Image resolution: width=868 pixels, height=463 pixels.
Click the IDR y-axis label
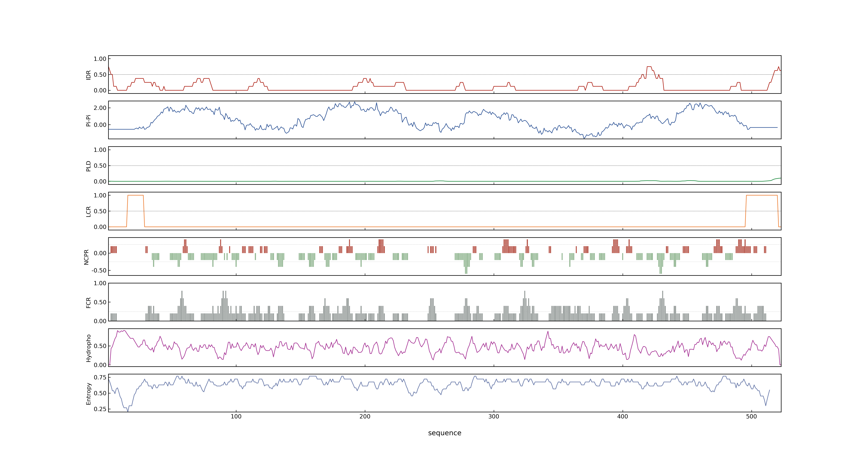pyautogui.click(x=89, y=75)
